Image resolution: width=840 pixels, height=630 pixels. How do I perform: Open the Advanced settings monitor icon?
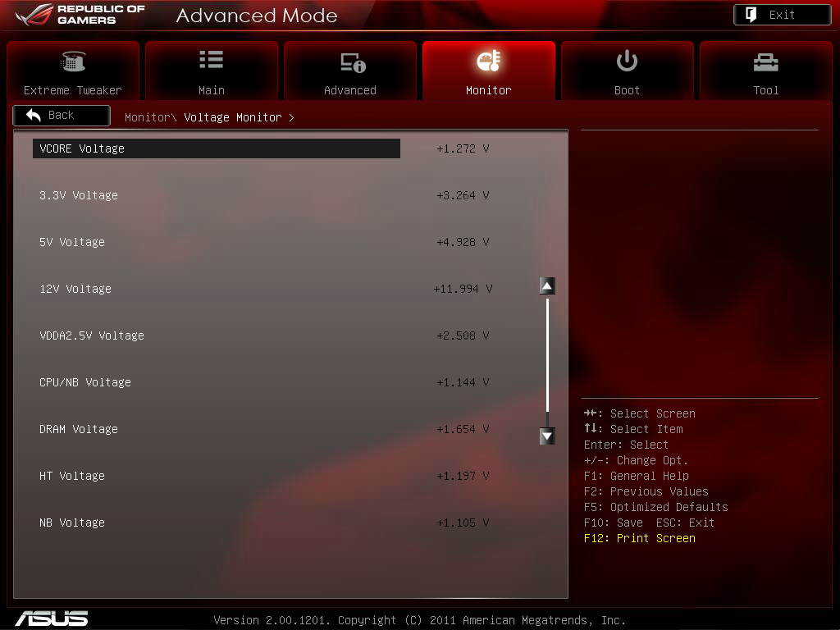point(353,62)
